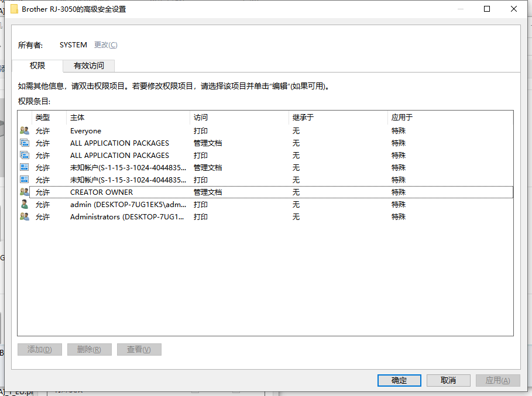Click 允许 in the Everyone row
Image resolution: width=532 pixels, height=396 pixels.
[x=43, y=131]
